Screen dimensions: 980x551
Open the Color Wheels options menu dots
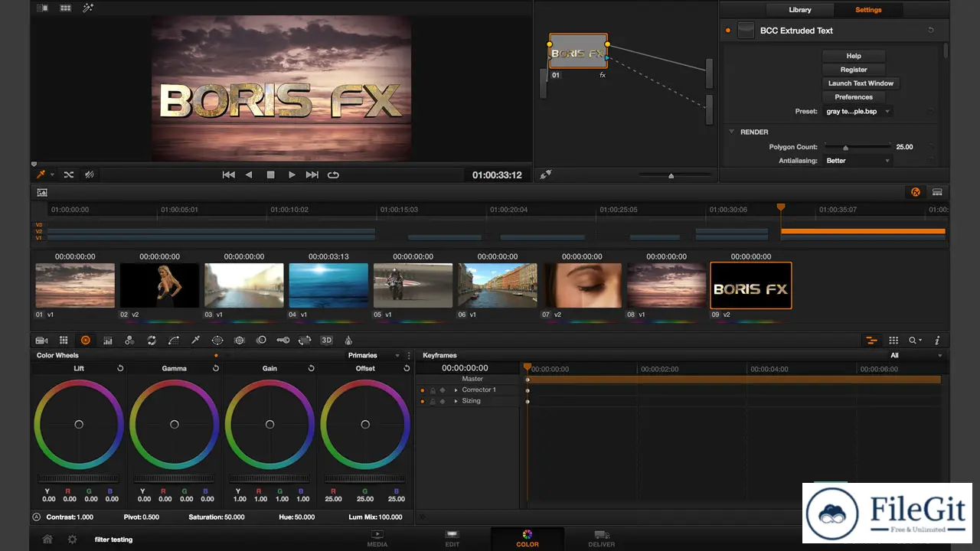pyautogui.click(x=409, y=355)
